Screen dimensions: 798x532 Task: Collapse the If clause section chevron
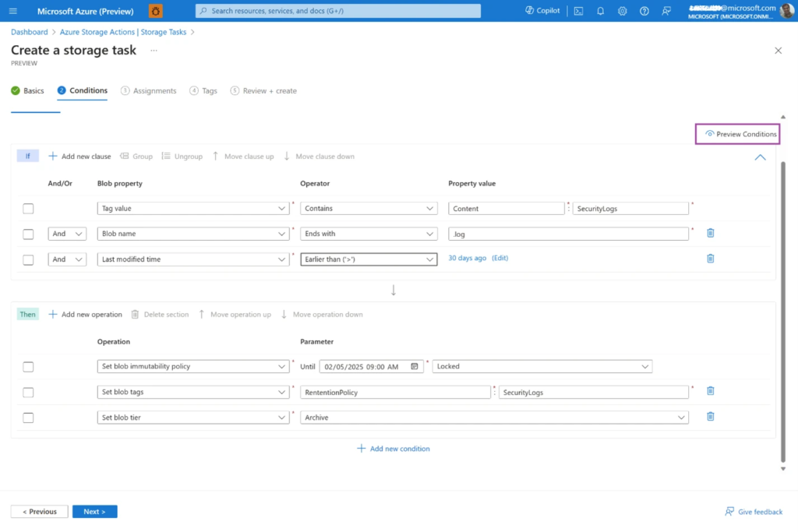coord(760,157)
